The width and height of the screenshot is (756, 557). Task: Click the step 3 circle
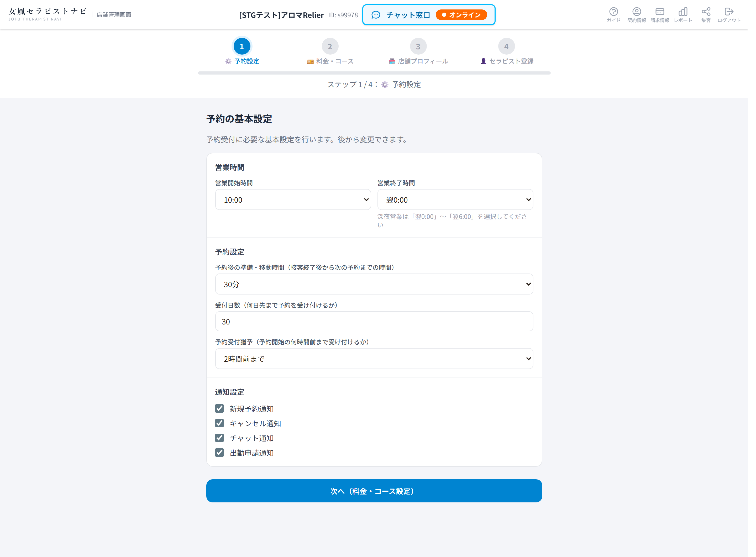pos(418,46)
